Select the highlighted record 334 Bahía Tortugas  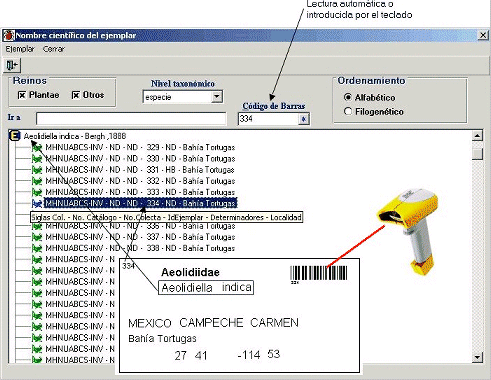(140, 203)
